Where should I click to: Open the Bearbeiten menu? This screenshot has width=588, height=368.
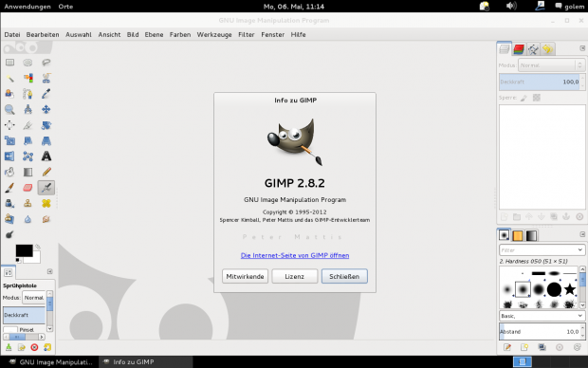43,34
